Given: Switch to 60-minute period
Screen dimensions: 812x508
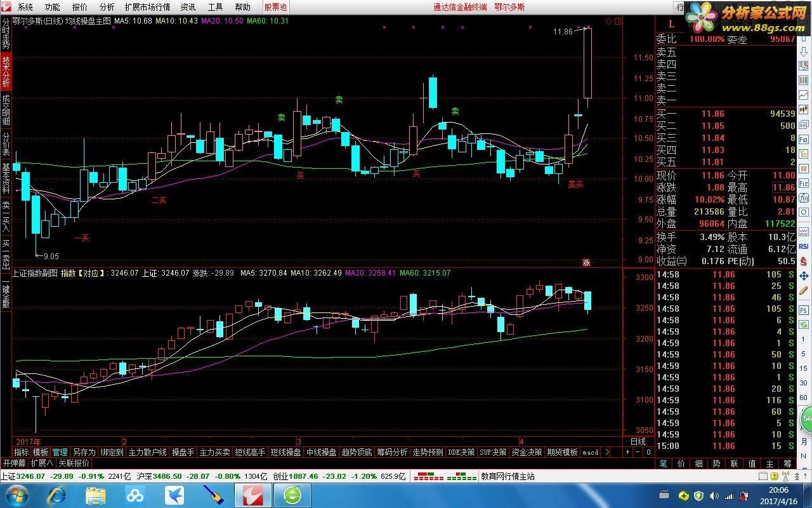Looking at the screenshot, I should click(x=802, y=398).
